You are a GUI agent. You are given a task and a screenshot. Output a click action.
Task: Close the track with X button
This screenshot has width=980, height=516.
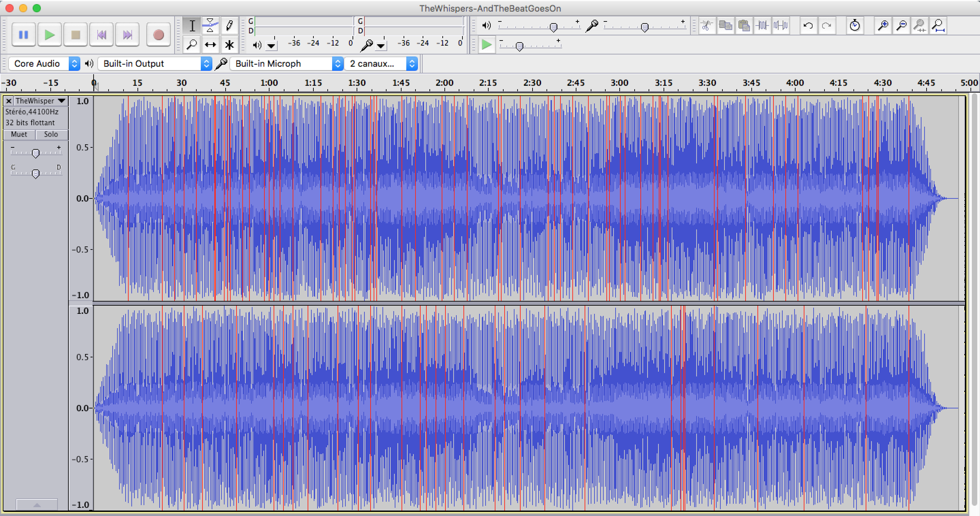pos(9,101)
